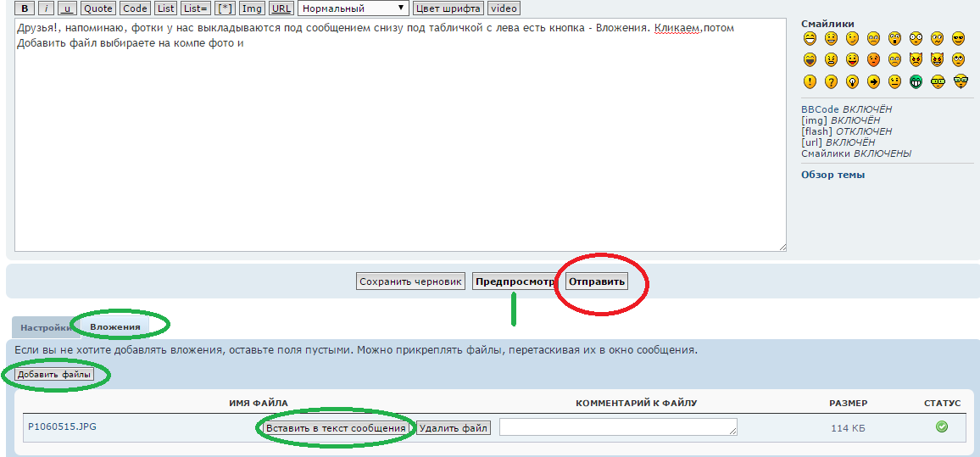Select the 'Вложения' tab

pyautogui.click(x=114, y=327)
